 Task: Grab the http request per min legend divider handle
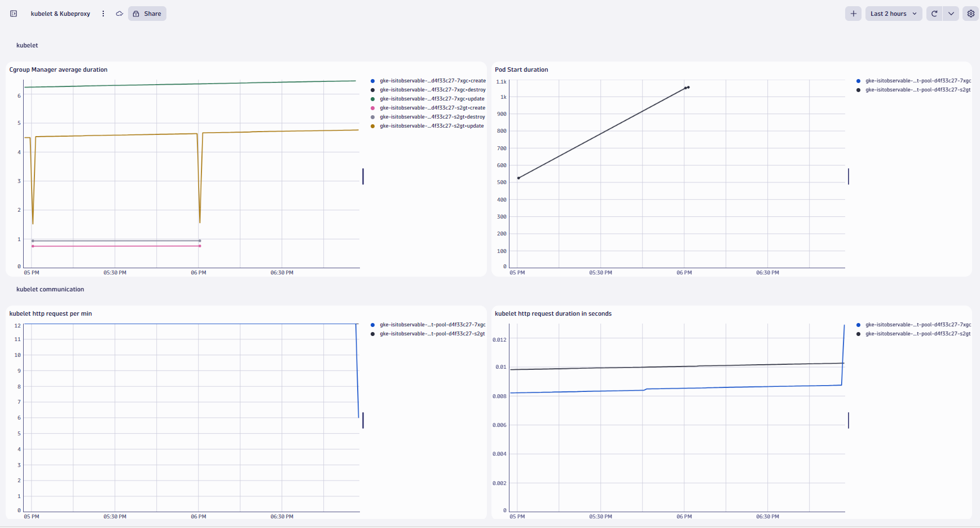point(363,420)
